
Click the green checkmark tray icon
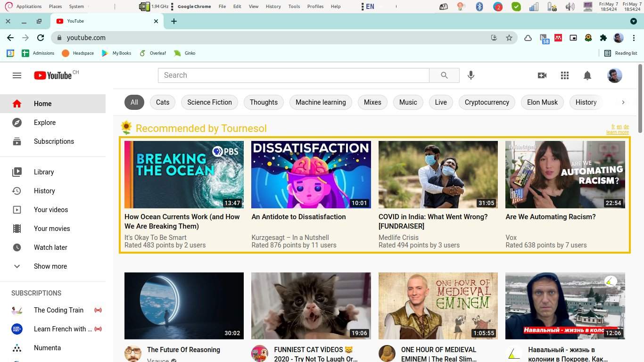point(516,7)
